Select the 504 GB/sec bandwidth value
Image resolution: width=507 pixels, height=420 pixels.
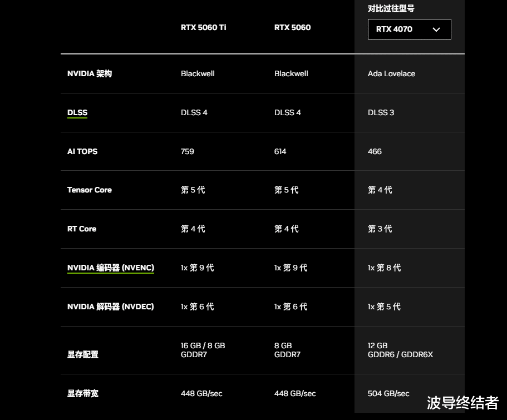click(388, 393)
